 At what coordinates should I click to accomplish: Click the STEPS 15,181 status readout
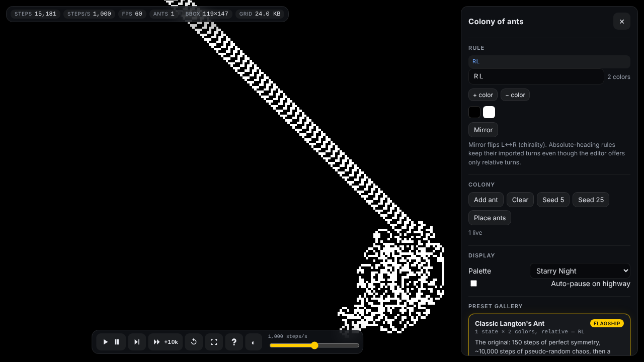tap(35, 14)
